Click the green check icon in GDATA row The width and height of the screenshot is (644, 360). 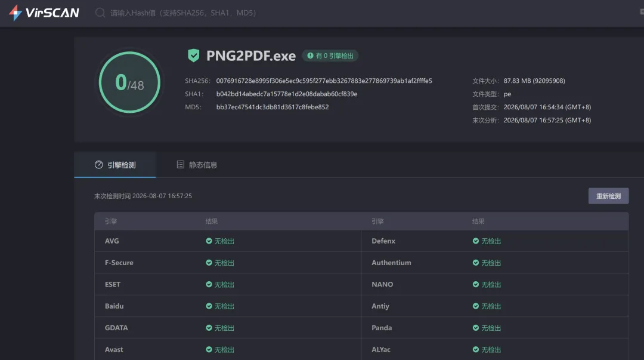pos(209,328)
